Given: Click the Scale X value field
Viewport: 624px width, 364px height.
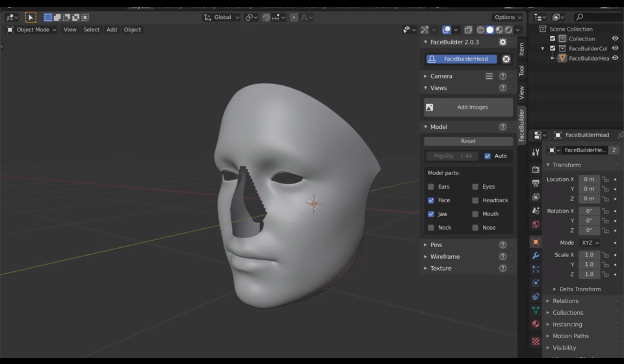Looking at the screenshot, I should pyautogui.click(x=589, y=255).
